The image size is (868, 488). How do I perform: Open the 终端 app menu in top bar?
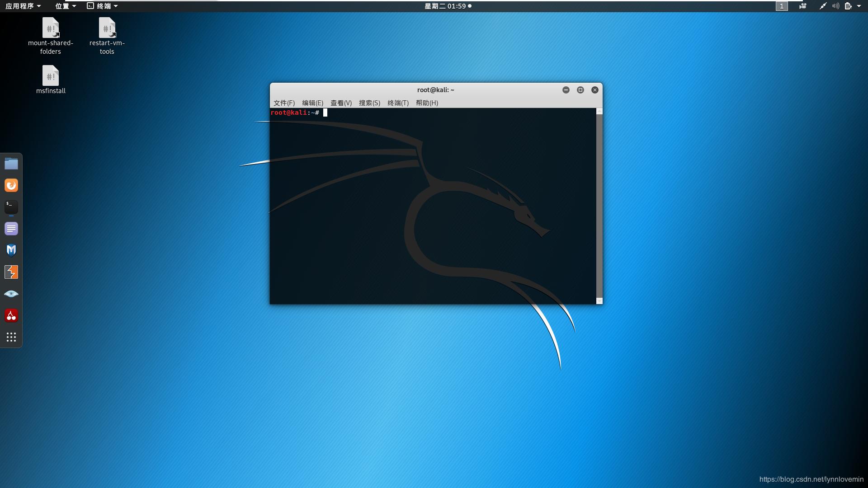[x=103, y=6]
